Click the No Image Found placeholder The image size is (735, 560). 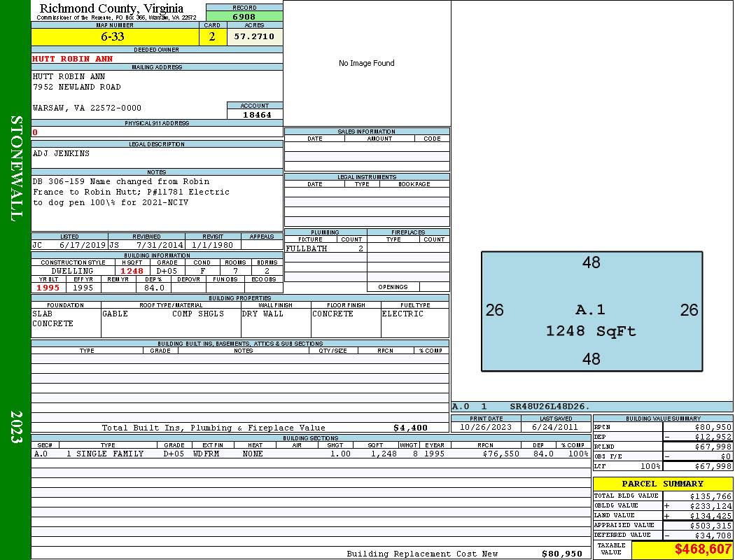(x=367, y=63)
